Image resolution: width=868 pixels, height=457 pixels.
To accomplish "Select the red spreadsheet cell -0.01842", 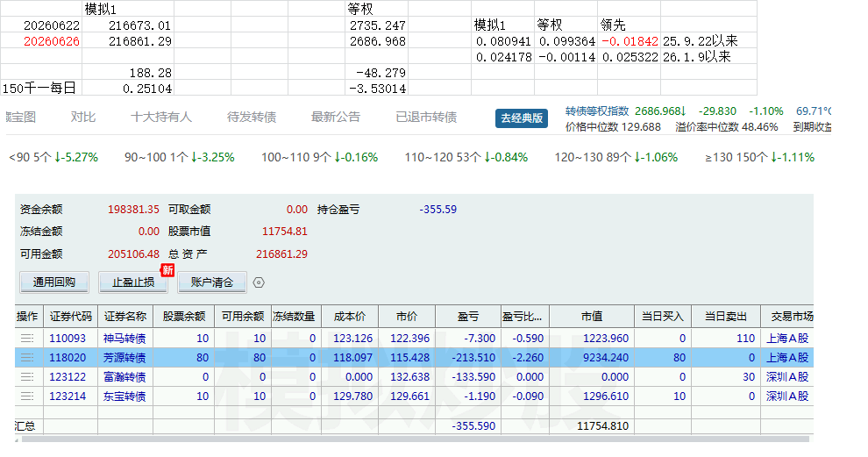I will 629,41.
